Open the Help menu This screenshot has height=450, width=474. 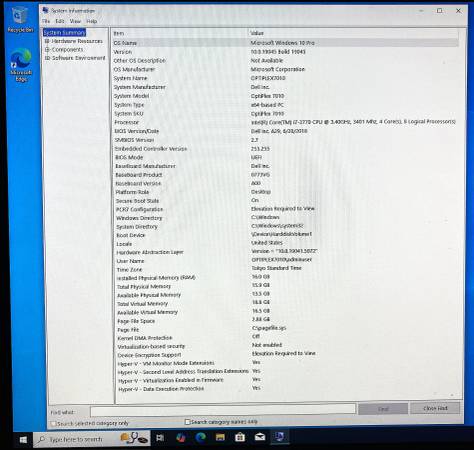point(92,21)
